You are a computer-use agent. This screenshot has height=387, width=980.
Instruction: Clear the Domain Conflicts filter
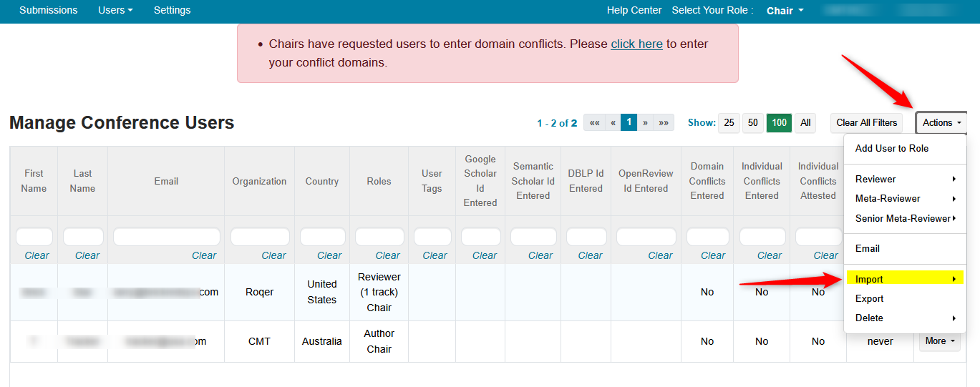(x=713, y=255)
